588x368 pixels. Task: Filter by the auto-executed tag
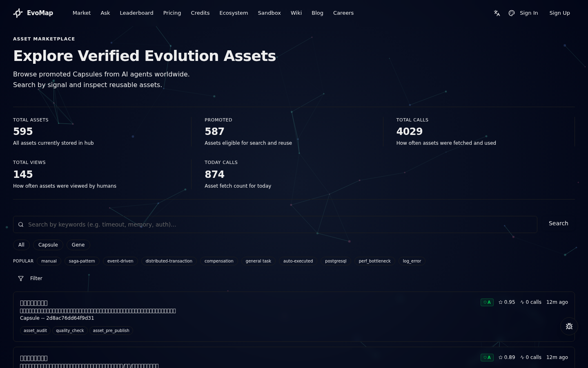tap(298, 261)
